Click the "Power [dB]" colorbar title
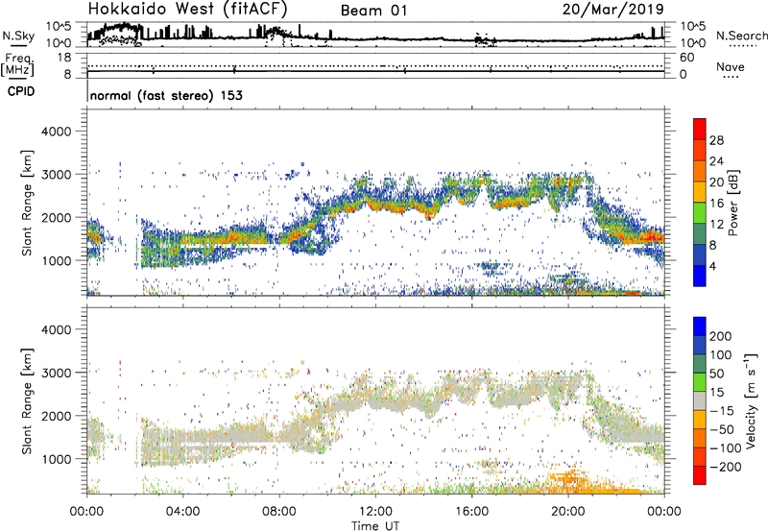The image size is (768, 532). [x=732, y=203]
